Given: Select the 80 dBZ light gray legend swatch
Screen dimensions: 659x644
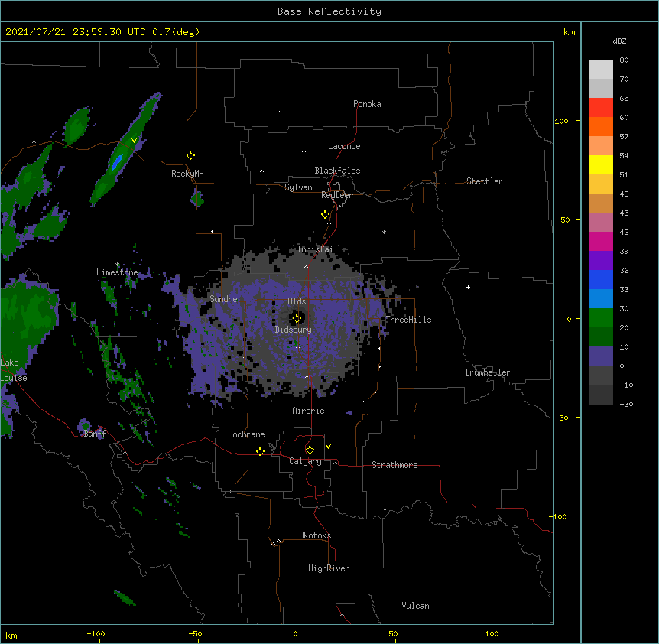Looking at the screenshot, I should (601, 69).
